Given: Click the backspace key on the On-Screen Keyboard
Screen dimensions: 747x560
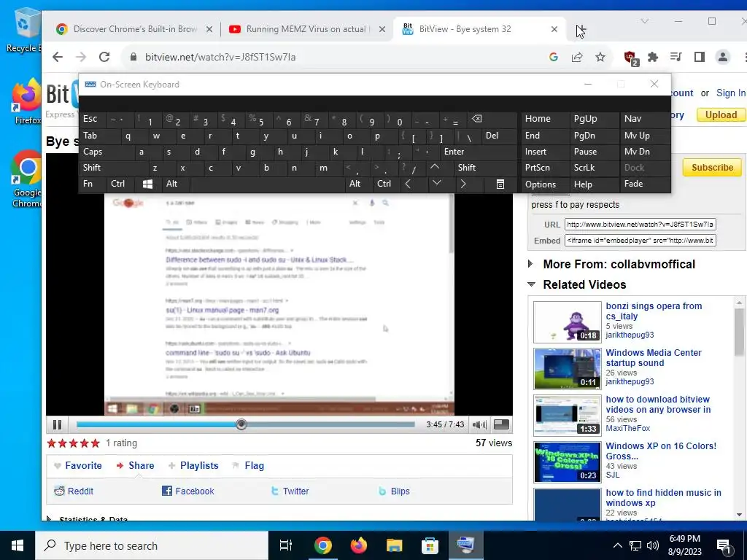Looking at the screenshot, I should click(x=477, y=119).
